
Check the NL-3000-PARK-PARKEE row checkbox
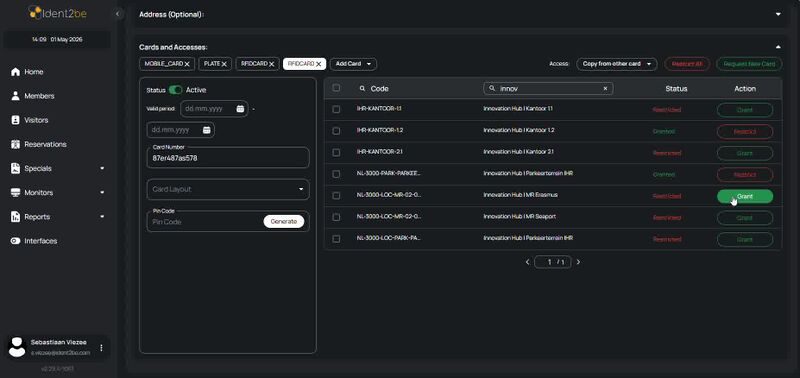[336, 174]
